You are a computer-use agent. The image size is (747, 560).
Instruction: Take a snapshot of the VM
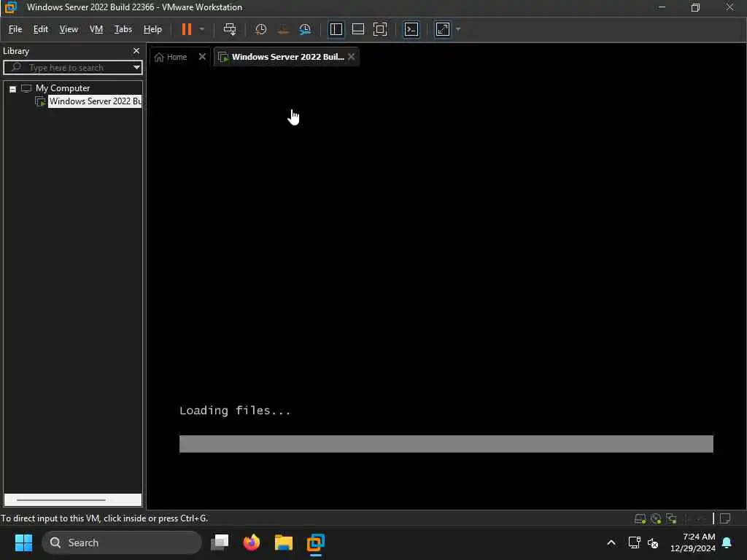coord(260,29)
